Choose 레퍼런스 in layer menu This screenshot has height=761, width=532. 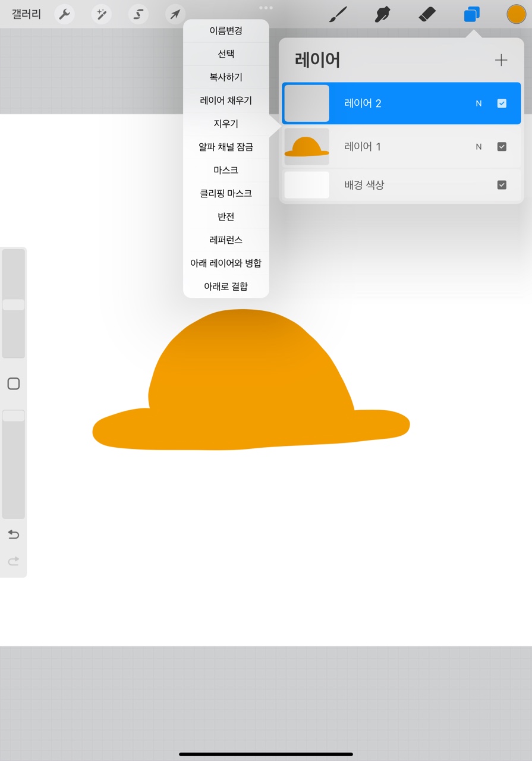click(226, 240)
